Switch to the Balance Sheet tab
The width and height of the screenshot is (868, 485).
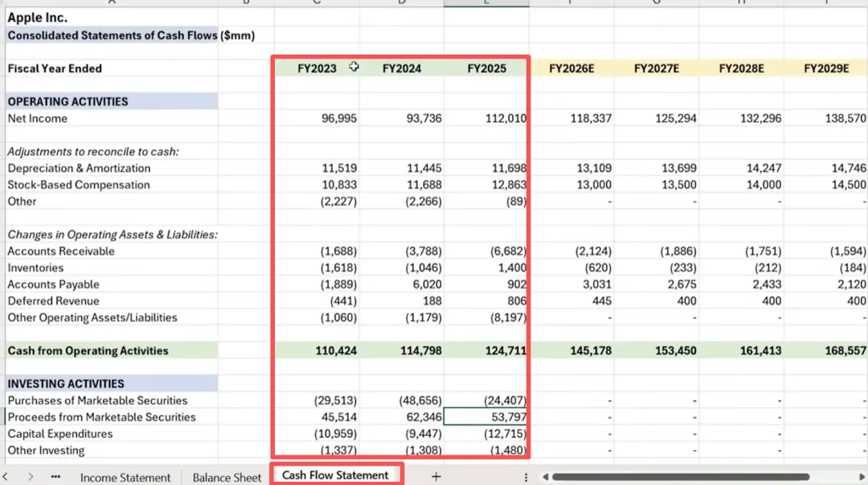point(227,477)
